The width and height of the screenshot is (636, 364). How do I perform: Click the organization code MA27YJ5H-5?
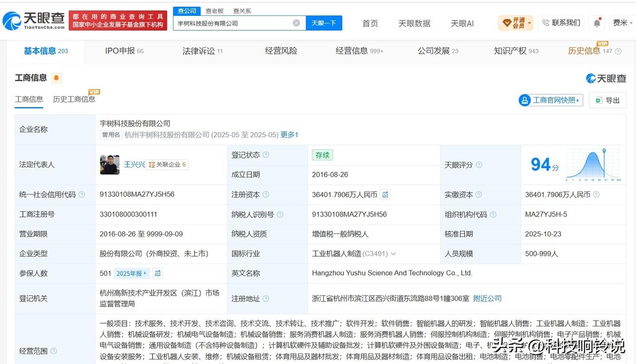546,215
